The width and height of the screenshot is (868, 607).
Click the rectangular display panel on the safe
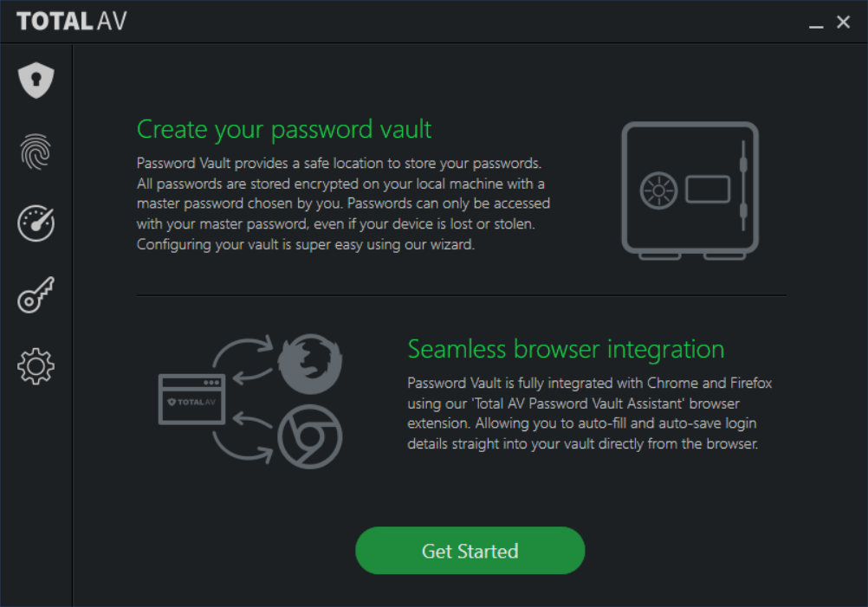(x=708, y=190)
